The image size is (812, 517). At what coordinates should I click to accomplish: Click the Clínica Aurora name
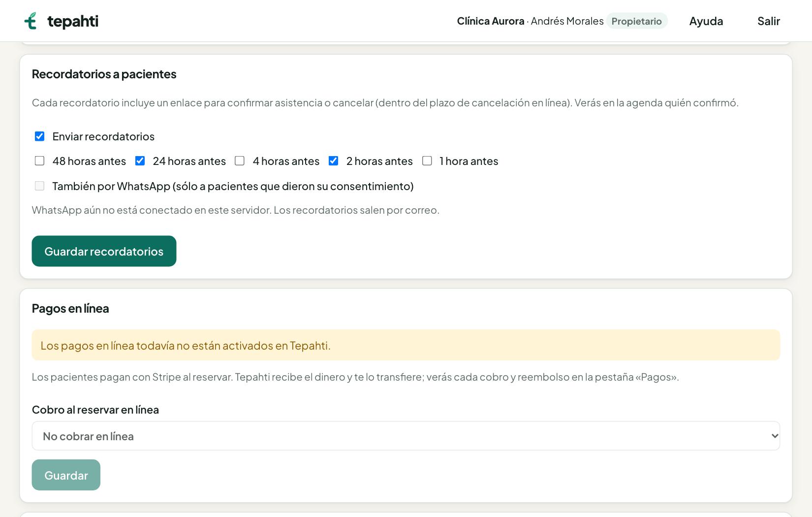(x=490, y=21)
